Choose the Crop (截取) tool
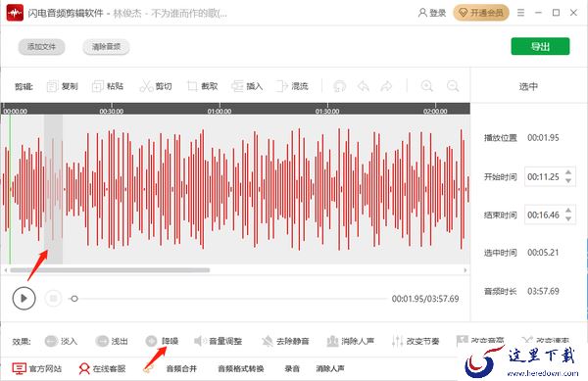The height and width of the screenshot is (381, 588). pyautogui.click(x=202, y=86)
